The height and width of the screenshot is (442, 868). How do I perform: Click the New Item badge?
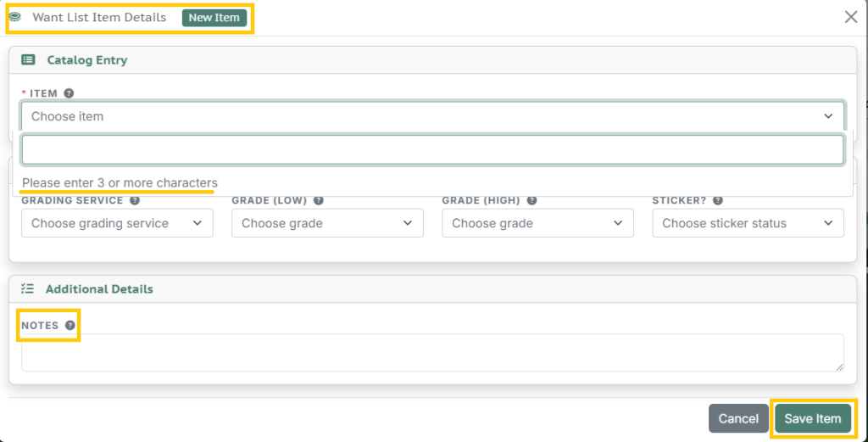pos(214,17)
